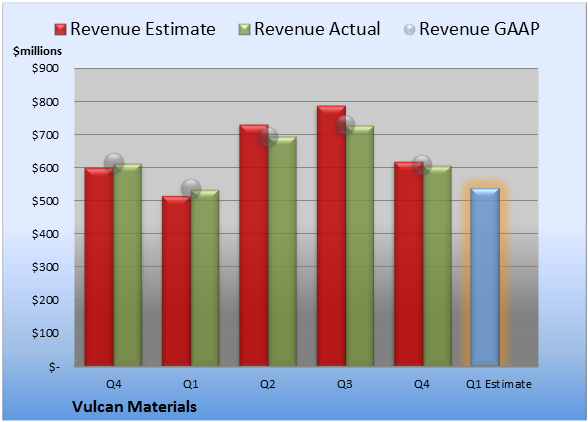Viewport: 588px width, 422px height.
Task: Click the '$300' axis value
Action: point(45,267)
